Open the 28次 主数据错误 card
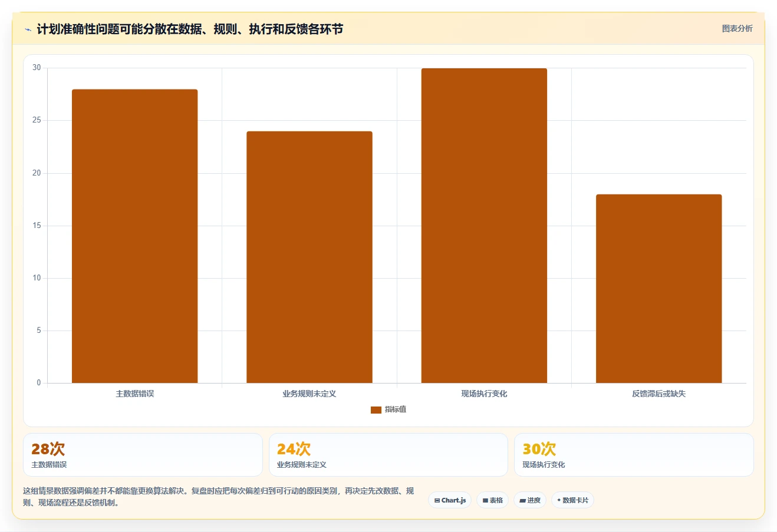Image resolution: width=777 pixels, height=532 pixels. coord(143,455)
